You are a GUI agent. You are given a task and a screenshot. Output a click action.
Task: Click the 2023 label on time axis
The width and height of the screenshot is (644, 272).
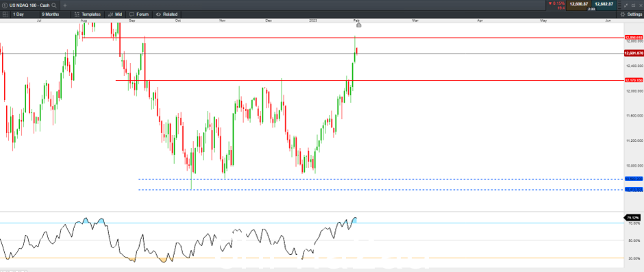pos(312,20)
